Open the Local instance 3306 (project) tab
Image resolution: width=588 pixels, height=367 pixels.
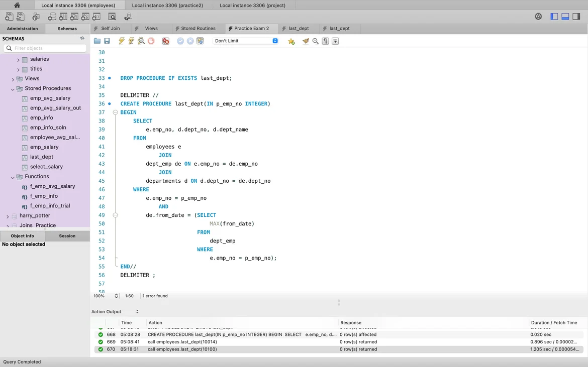(x=252, y=6)
